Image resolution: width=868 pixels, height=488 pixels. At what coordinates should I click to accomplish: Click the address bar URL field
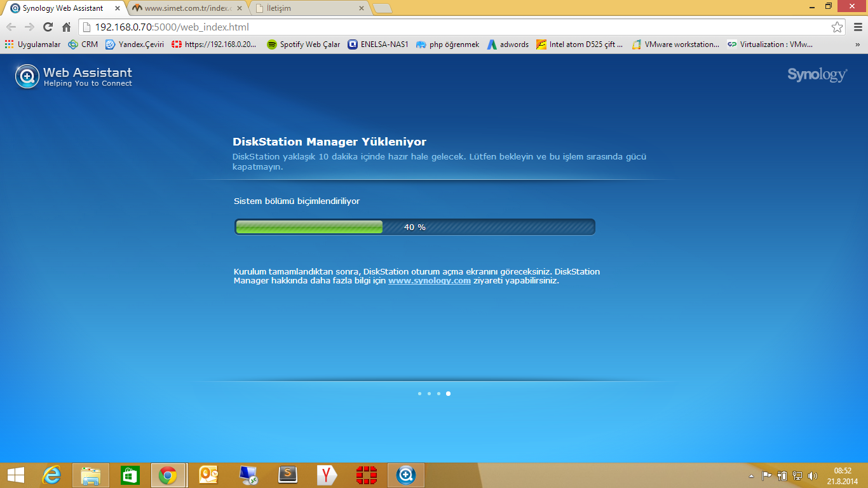[x=445, y=27]
